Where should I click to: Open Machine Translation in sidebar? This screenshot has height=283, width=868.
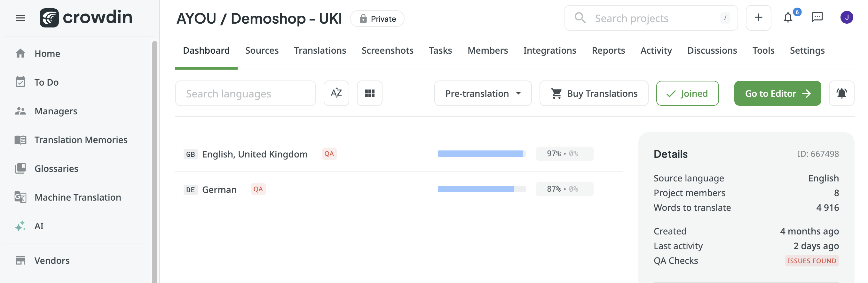77,197
